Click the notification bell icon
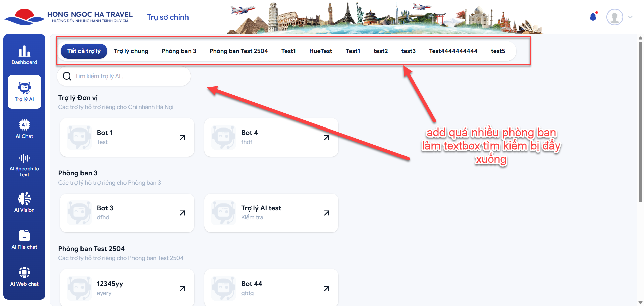Image resolution: width=644 pixels, height=306 pixels. tap(593, 17)
